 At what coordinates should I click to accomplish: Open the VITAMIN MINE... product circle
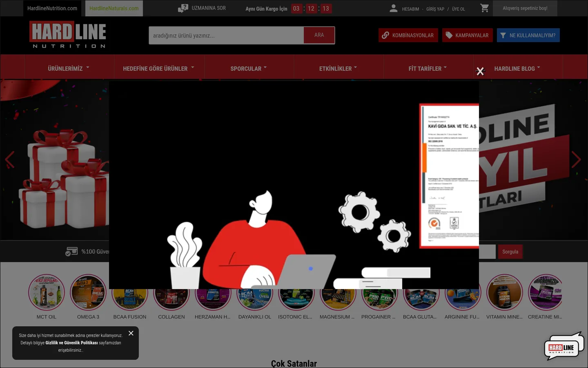(504, 292)
